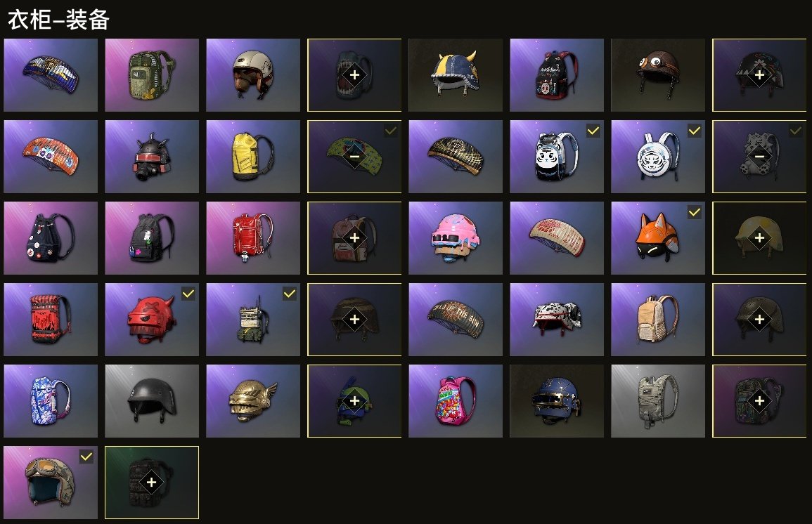Click minus icon on green parachute
This screenshot has width=812, height=524.
(354, 156)
